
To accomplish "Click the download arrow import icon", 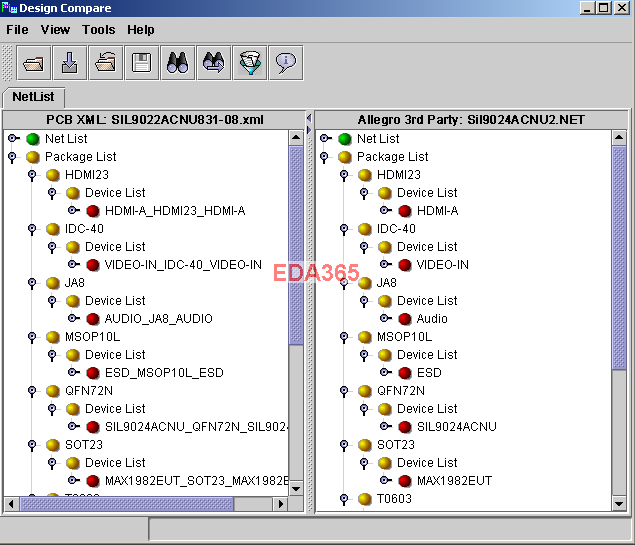I will click(x=70, y=63).
